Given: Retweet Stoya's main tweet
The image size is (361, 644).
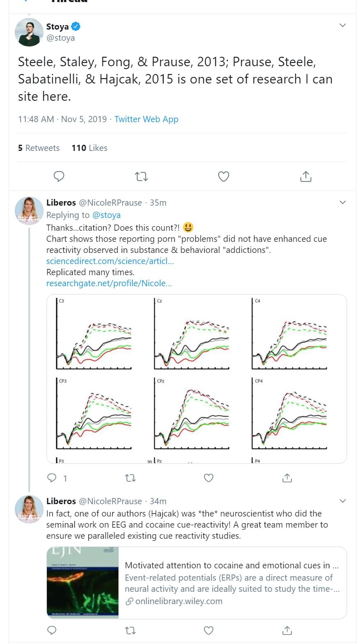Looking at the screenshot, I should (x=141, y=176).
